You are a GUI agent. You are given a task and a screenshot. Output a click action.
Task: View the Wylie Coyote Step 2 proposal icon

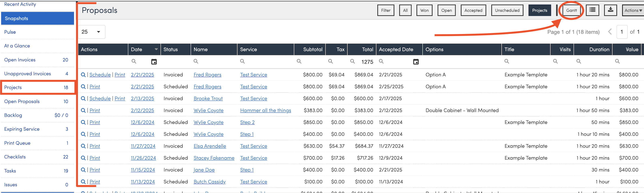point(83,122)
